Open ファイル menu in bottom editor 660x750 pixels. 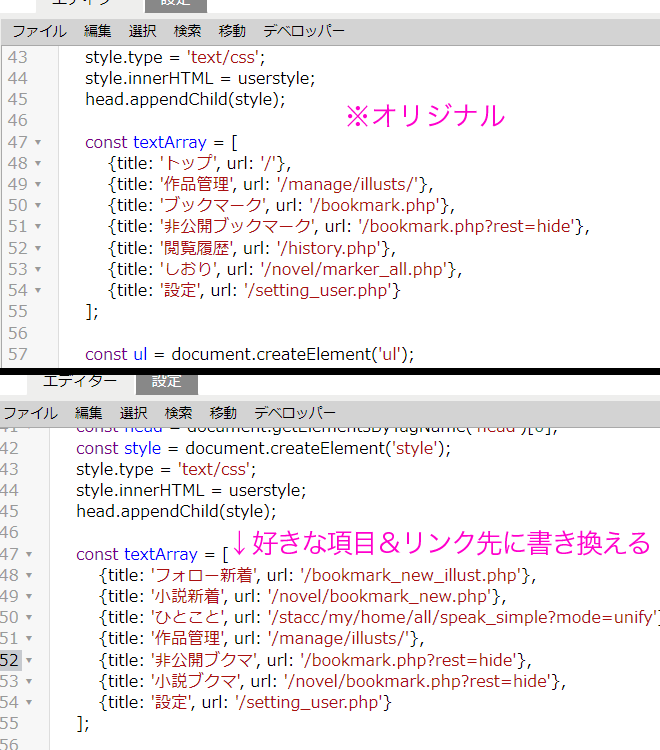(x=31, y=413)
